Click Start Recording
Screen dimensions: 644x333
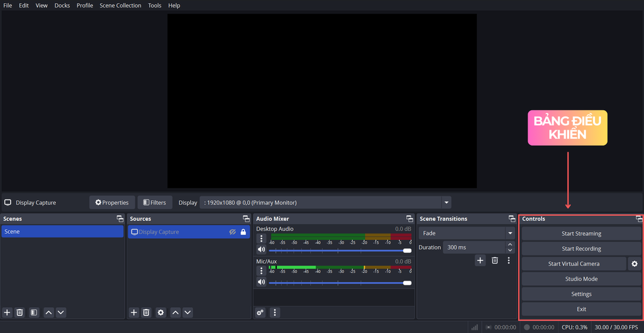pyautogui.click(x=581, y=249)
